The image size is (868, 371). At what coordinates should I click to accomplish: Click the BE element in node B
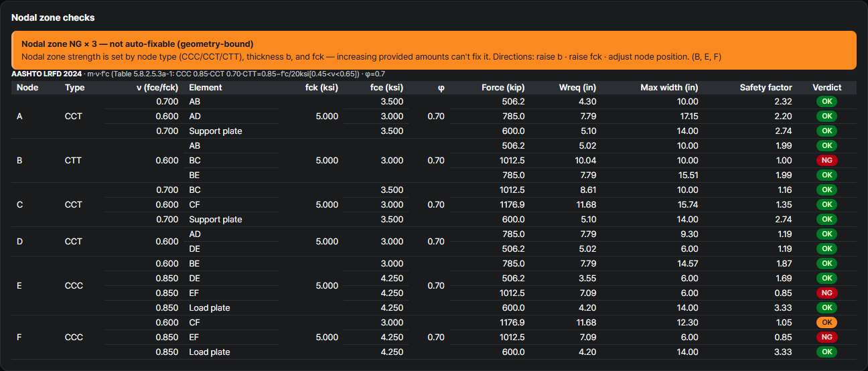click(x=195, y=175)
